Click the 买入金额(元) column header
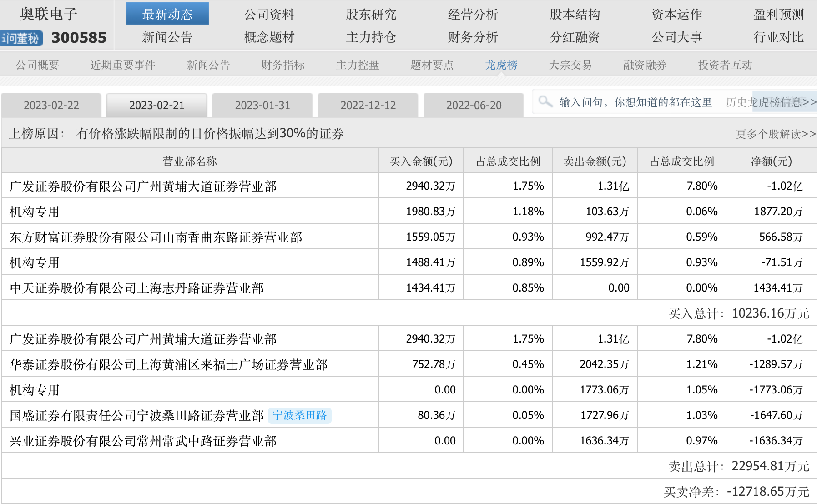The height and width of the screenshot is (504, 817). click(421, 161)
